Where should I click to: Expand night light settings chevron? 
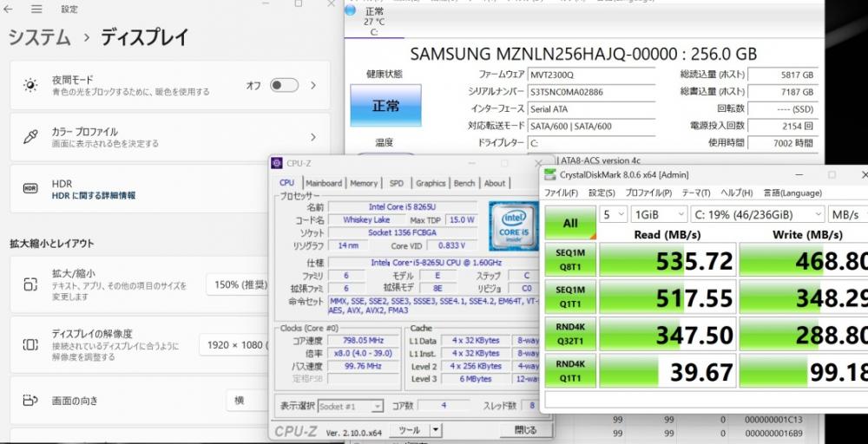coord(313,85)
